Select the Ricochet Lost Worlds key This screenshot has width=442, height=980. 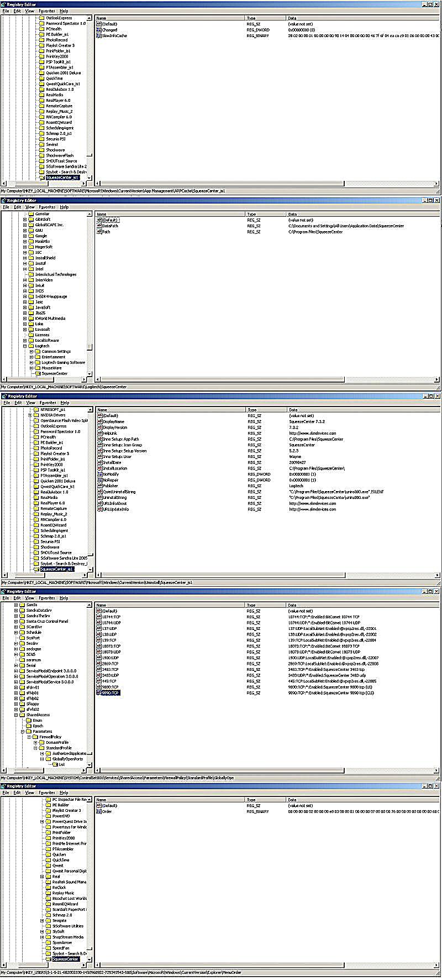point(70,898)
